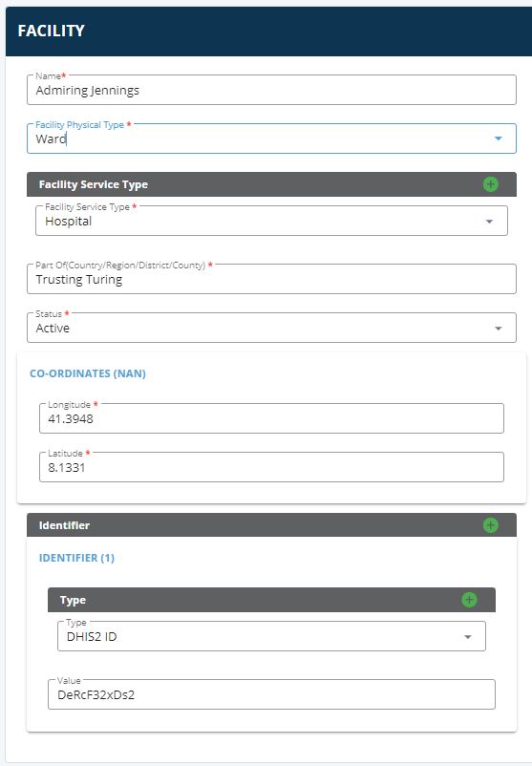Open the Status Active dropdown
532x766 pixels.
click(499, 329)
